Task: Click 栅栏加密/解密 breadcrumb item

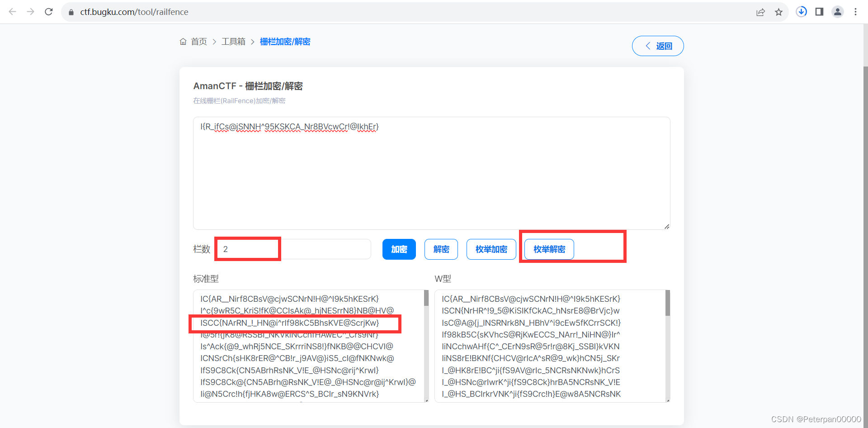Action: (x=285, y=42)
